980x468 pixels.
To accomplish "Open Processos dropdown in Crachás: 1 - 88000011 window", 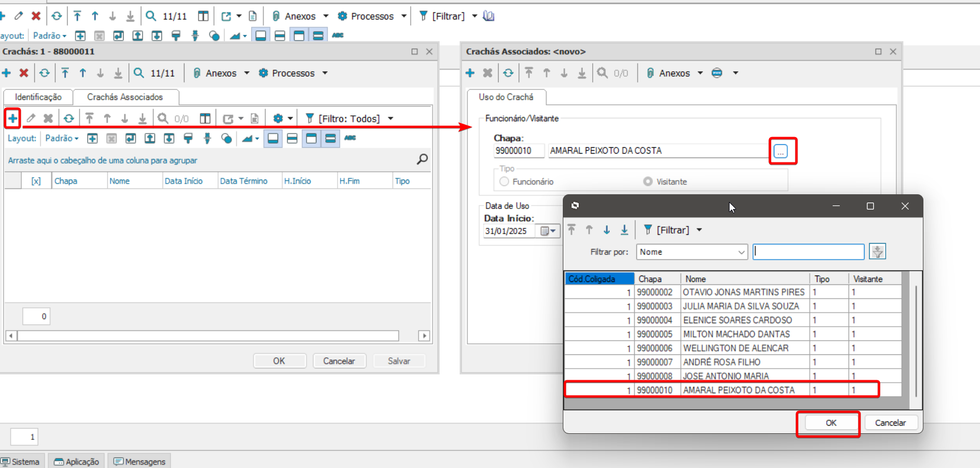I will 325,73.
